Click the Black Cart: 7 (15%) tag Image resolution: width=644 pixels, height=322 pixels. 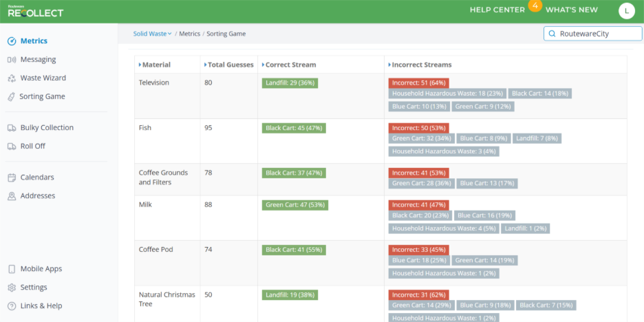click(x=546, y=305)
